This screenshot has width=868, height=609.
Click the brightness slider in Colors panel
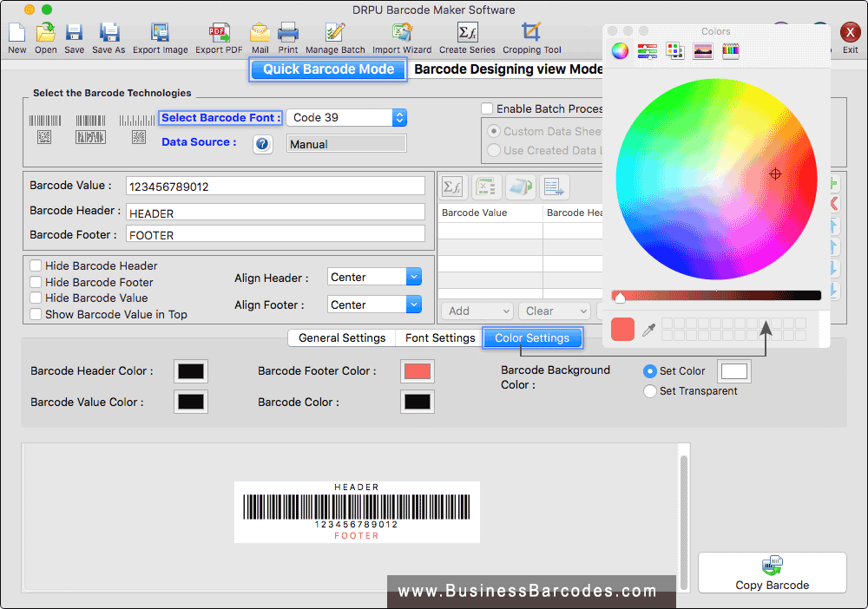[716, 296]
